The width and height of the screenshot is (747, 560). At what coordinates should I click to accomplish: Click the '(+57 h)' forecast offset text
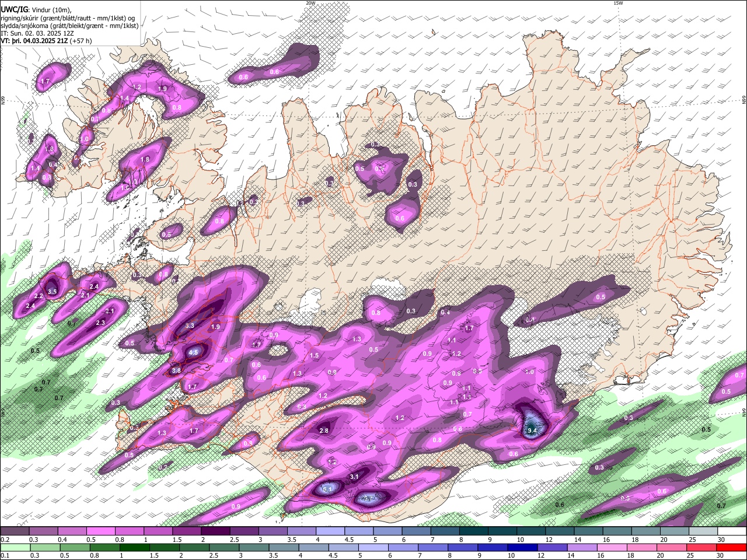82,41
